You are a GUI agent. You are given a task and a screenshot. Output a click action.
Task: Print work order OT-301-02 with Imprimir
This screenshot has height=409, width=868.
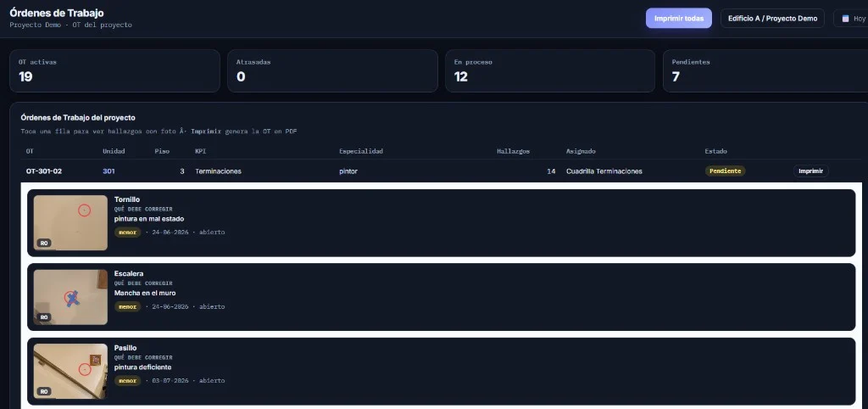tap(810, 171)
